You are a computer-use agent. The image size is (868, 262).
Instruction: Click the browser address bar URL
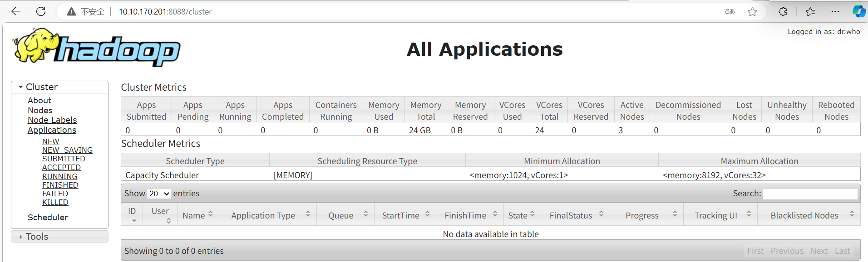pyautogui.click(x=165, y=12)
